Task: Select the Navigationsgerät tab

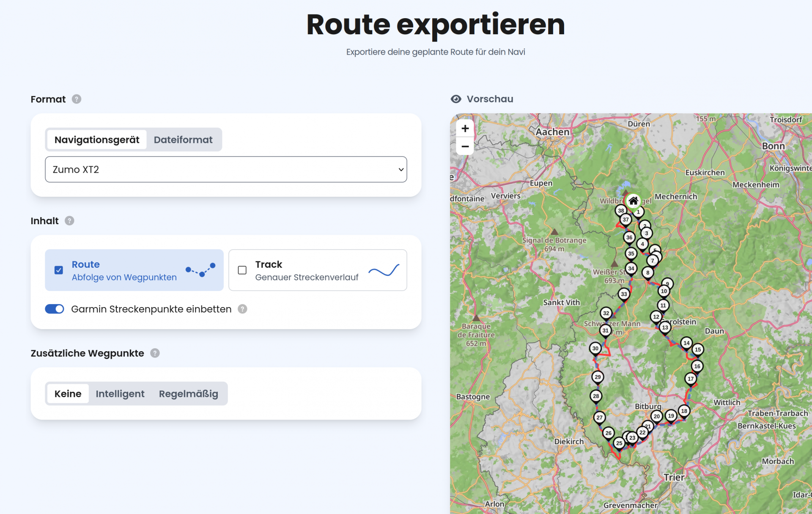Action: [97, 140]
